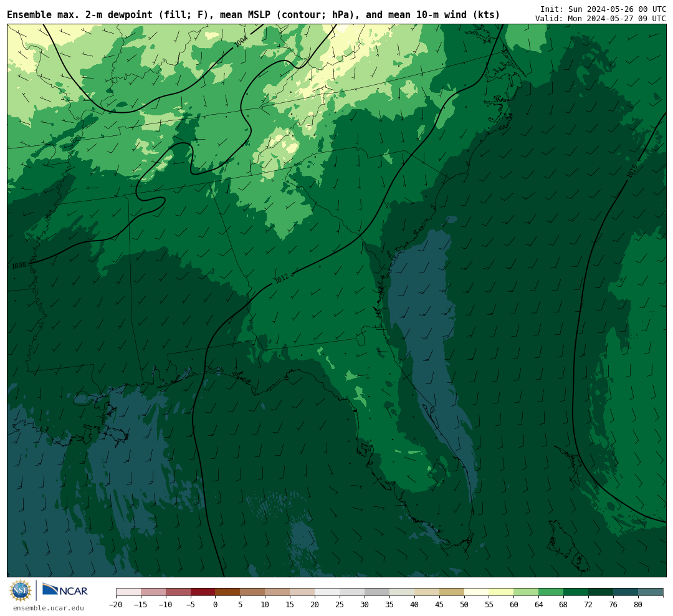
Task: Click the colorbar label 72
Action: [588, 605]
